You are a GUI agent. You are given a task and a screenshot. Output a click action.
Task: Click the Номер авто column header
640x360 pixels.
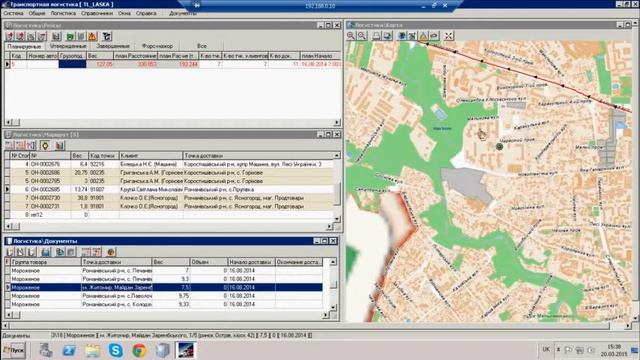(x=42, y=56)
